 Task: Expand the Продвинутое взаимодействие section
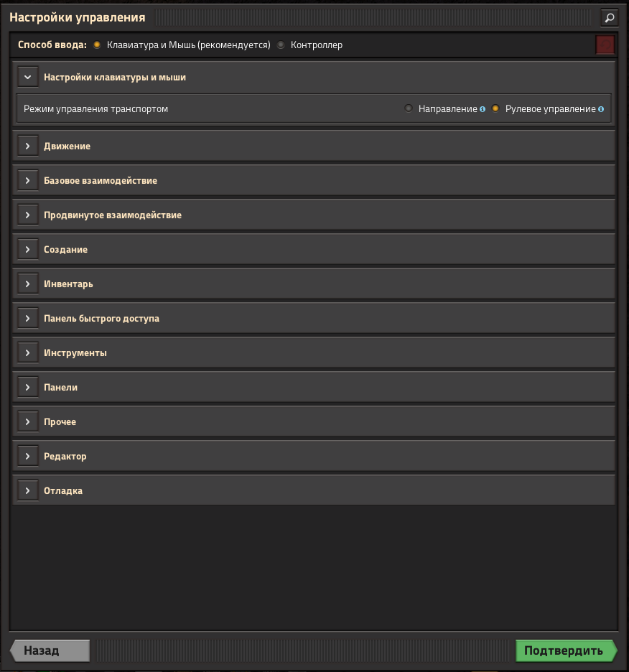28,215
